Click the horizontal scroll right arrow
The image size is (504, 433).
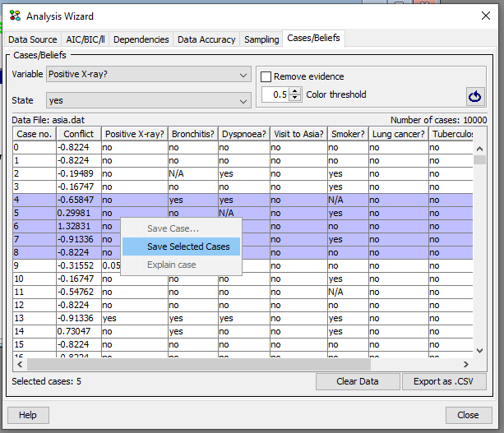465,364
